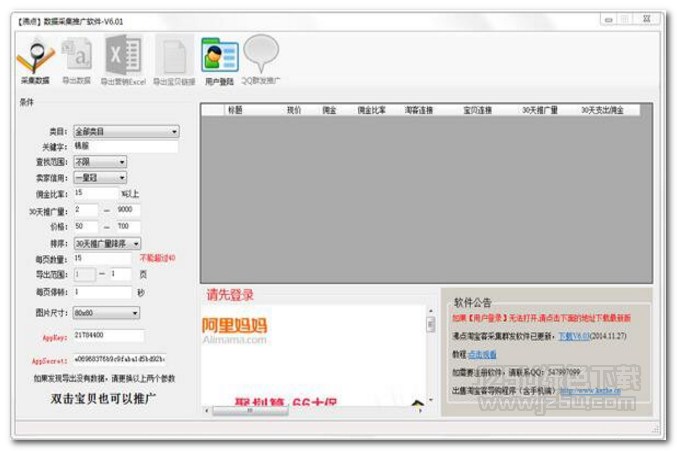Click the 导出宝贝链接 document icon
The height and width of the screenshot is (451, 677).
[174, 56]
